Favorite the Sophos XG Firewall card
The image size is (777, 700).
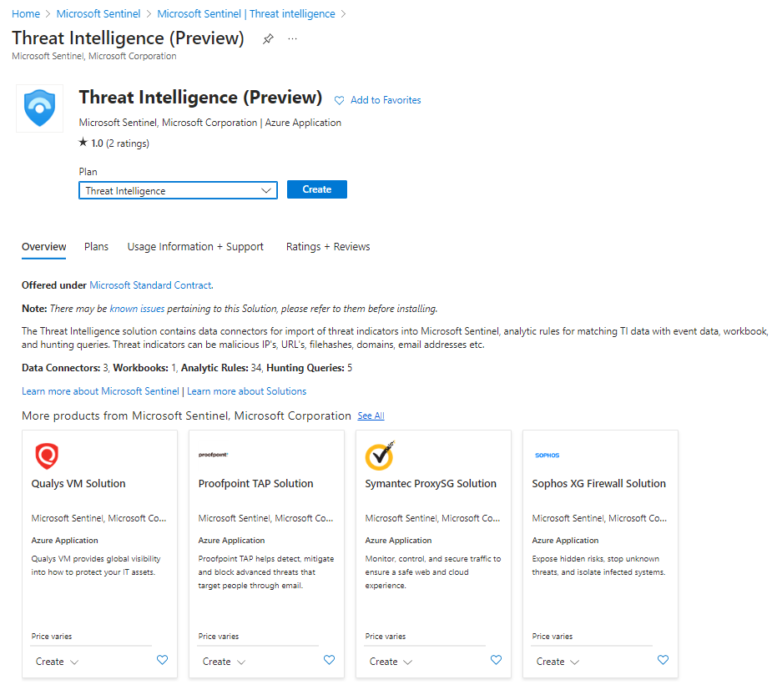pyautogui.click(x=663, y=660)
